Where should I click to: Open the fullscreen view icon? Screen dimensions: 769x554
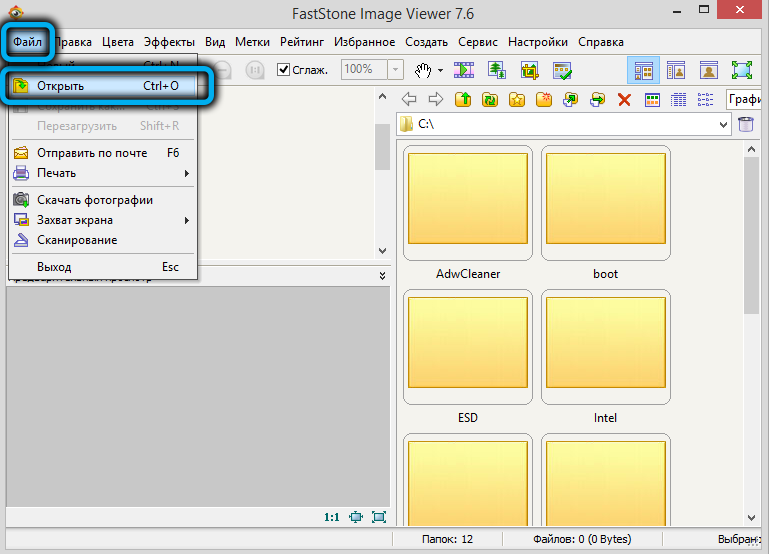click(742, 70)
